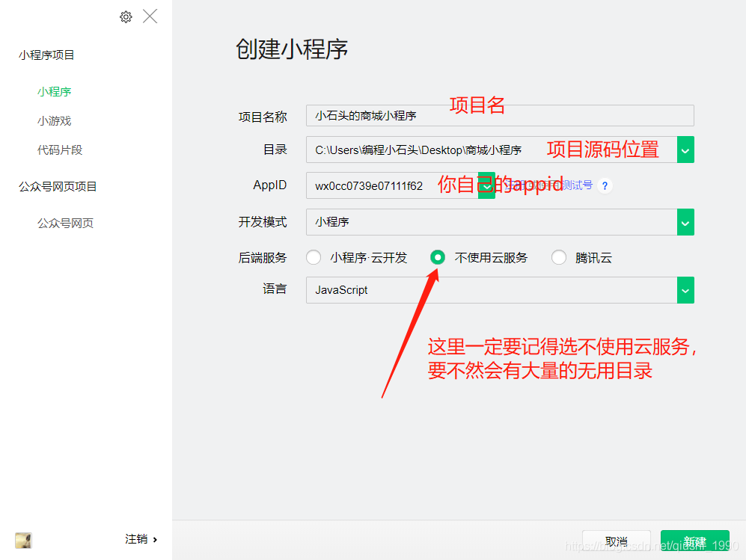The height and width of the screenshot is (560, 746).
Task: Open the settings gear icon
Action: tap(126, 16)
